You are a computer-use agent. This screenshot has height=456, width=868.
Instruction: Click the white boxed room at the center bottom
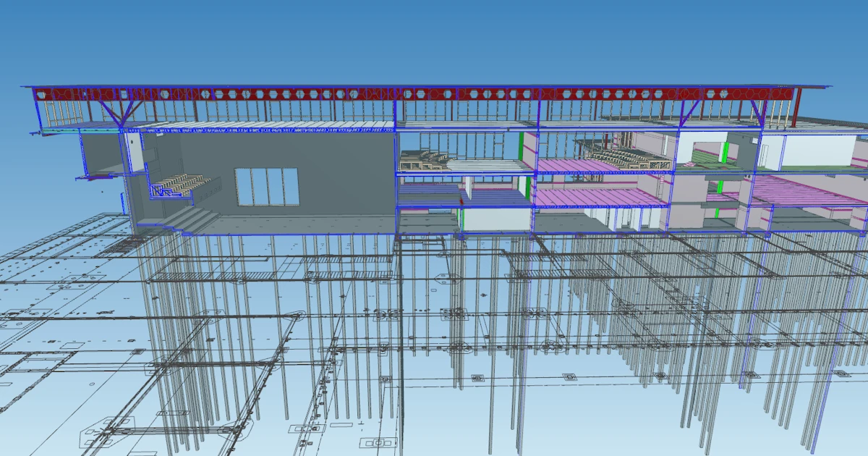(x=495, y=220)
